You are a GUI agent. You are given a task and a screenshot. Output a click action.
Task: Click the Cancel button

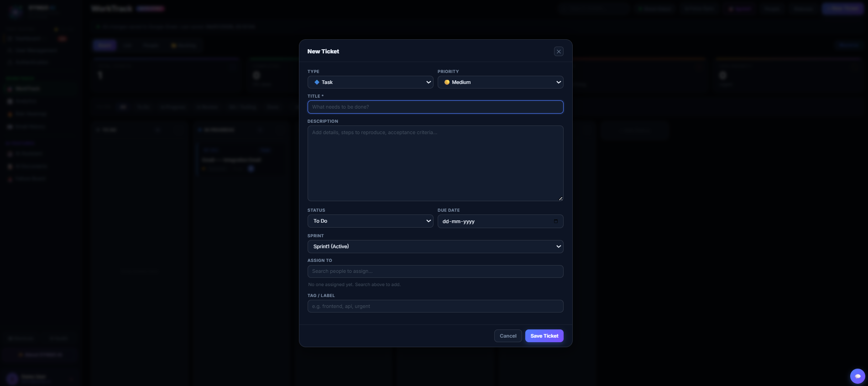click(508, 336)
